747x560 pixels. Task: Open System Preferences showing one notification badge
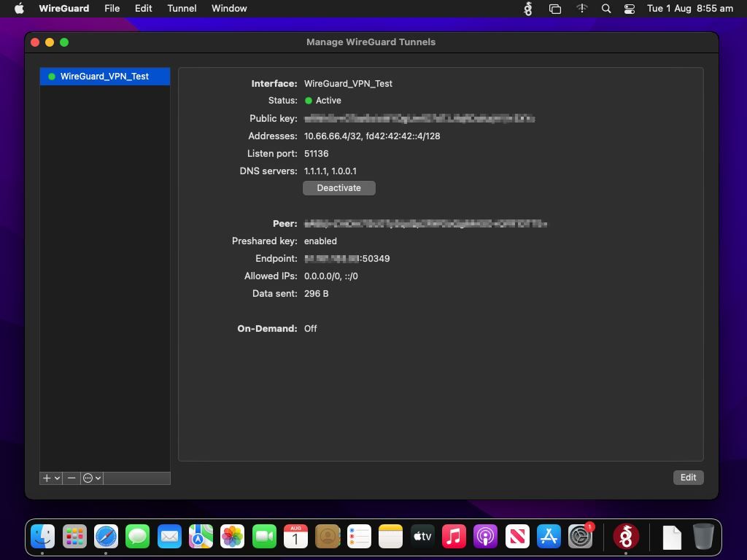point(581,536)
